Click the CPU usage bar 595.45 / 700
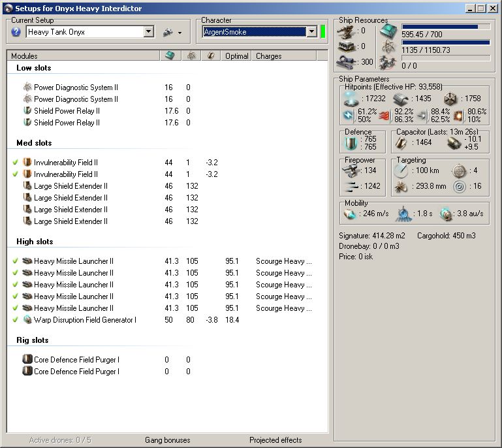Screen dimensions: 502x448 point(446,27)
